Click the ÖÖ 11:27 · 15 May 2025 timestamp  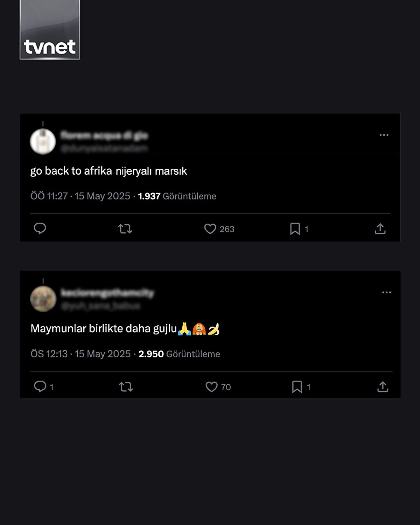click(x=80, y=196)
